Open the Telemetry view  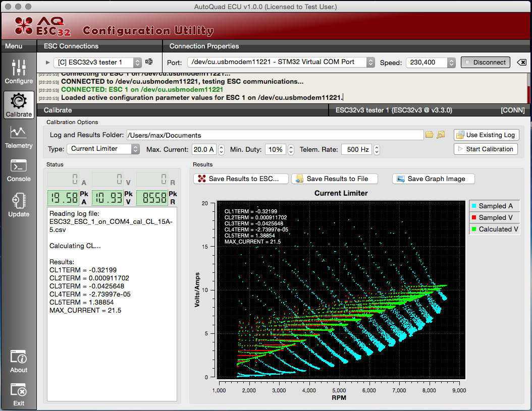pyautogui.click(x=19, y=137)
